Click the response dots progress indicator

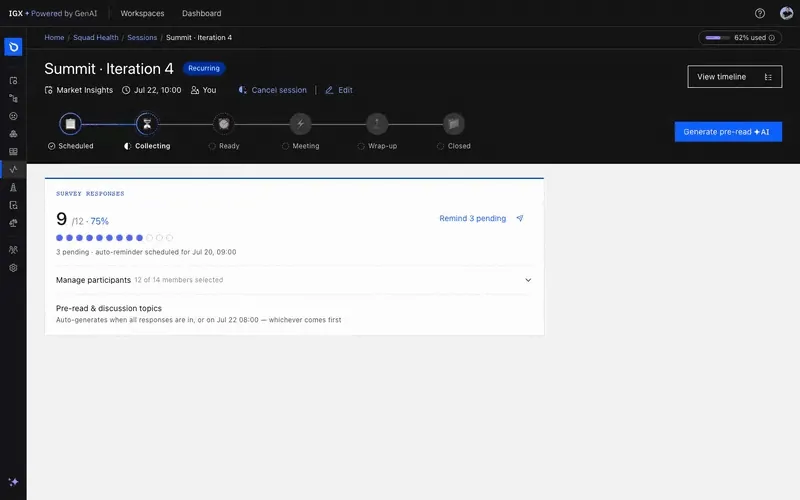(114, 238)
